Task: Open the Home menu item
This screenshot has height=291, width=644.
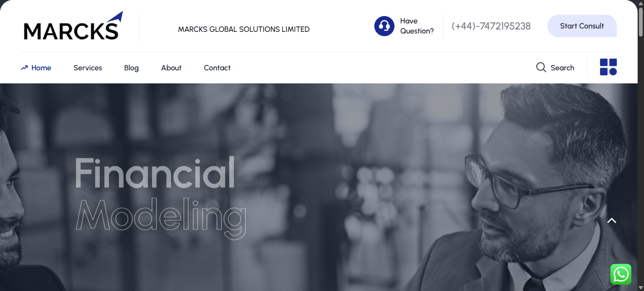Action: tap(41, 68)
